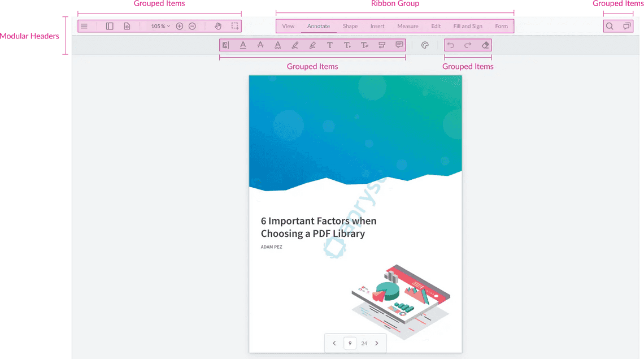
Task: Select the marquee area selection tool
Action: [235, 26]
